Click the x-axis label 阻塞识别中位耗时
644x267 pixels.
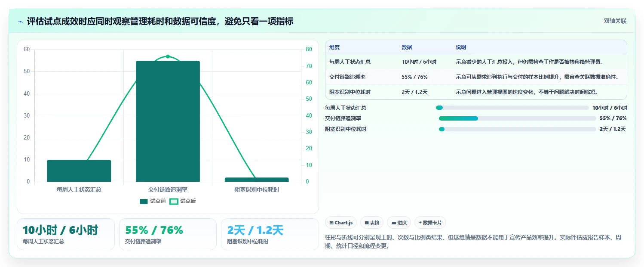tap(257, 189)
